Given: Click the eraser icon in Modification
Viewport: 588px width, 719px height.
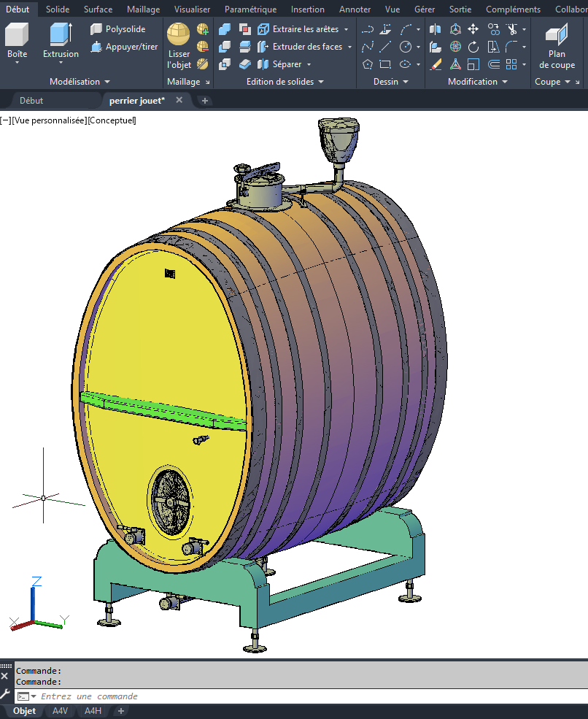Looking at the screenshot, I should pos(436,64).
